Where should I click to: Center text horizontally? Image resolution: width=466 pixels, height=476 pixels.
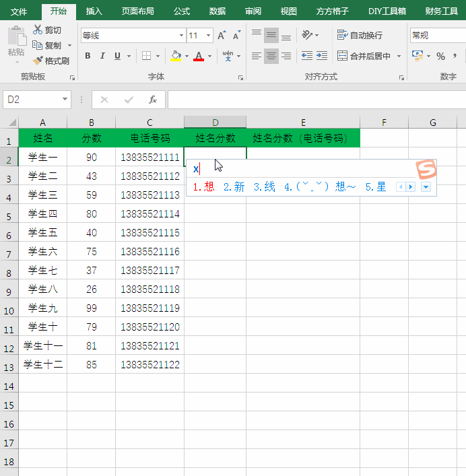(x=271, y=56)
